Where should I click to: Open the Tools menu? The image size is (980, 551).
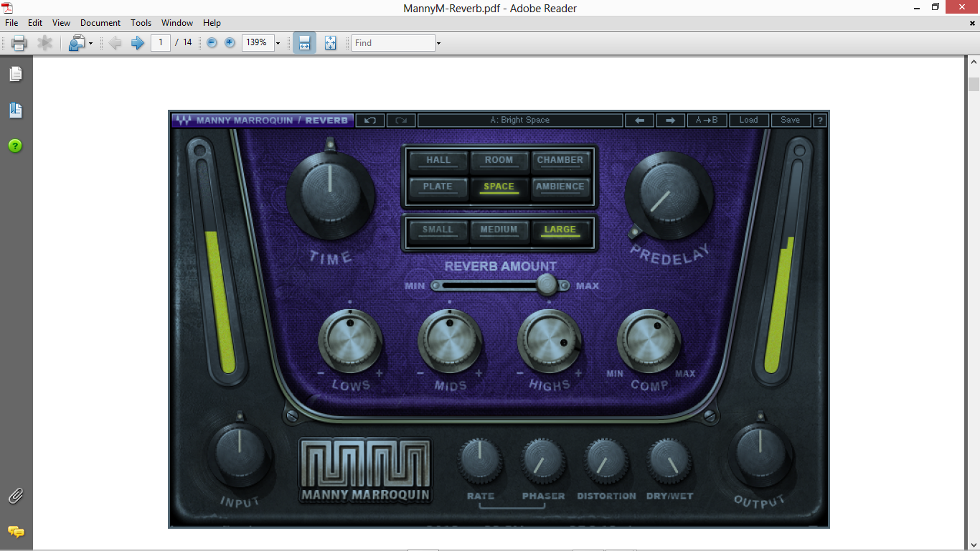141,23
